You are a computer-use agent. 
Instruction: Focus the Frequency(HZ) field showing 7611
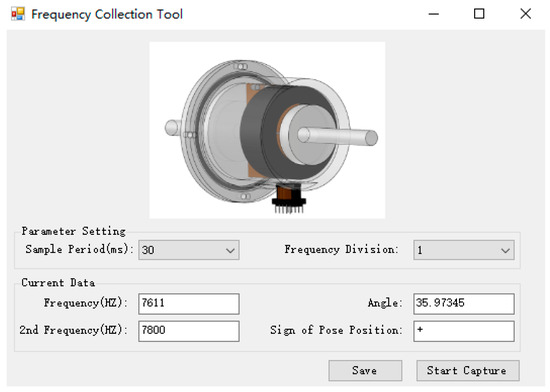[189, 304]
